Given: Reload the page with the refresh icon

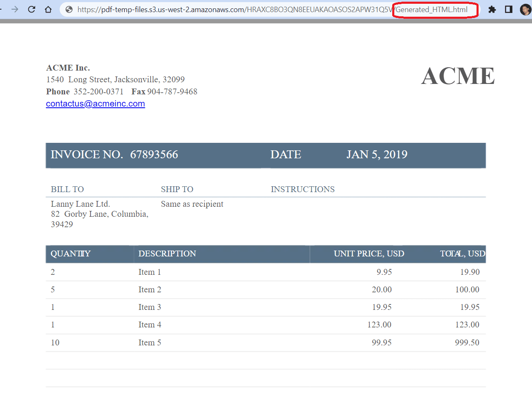Looking at the screenshot, I should click(x=32, y=9).
